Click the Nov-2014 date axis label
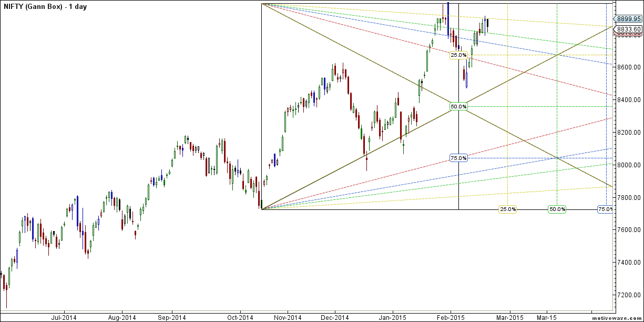 click(287, 317)
